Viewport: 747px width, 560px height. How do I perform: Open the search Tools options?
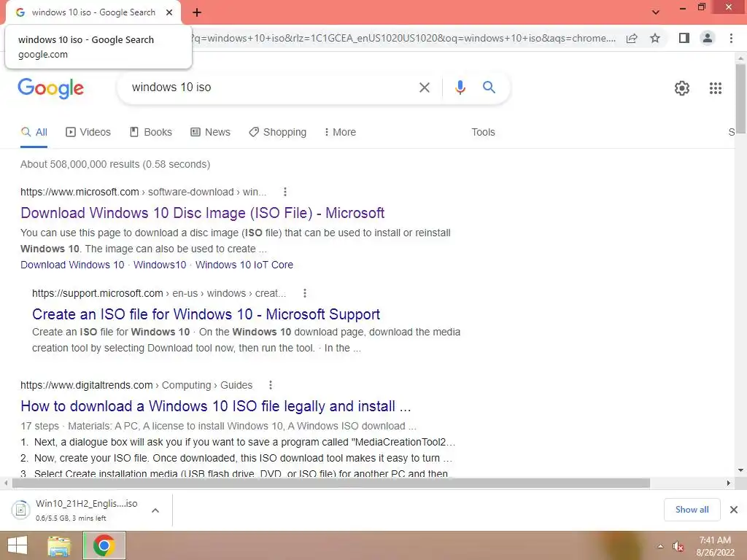point(483,132)
